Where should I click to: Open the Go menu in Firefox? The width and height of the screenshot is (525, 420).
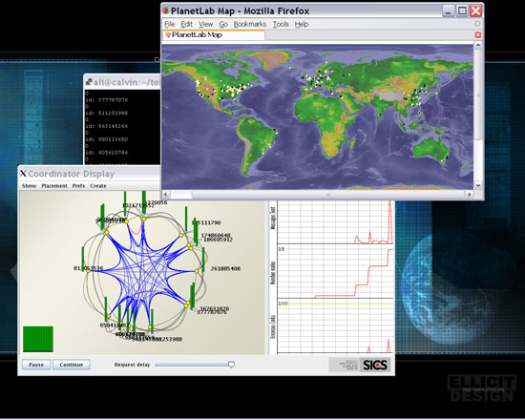tap(223, 24)
